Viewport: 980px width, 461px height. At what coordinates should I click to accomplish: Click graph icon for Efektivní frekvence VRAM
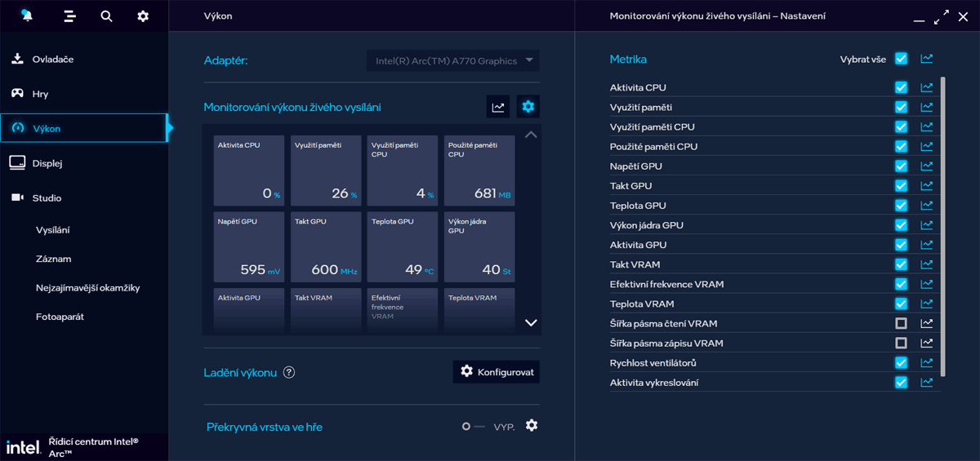click(x=927, y=284)
